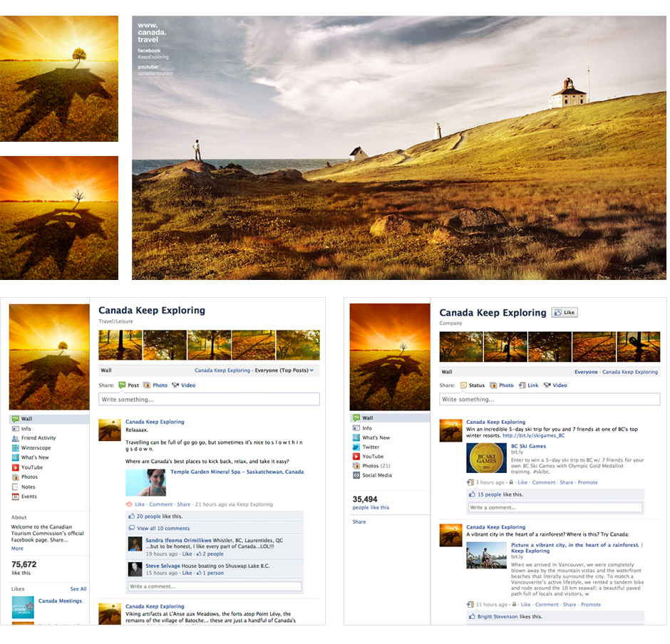Click Brigitt Stevenson's name
The height and width of the screenshot is (644, 670).
coord(498,617)
